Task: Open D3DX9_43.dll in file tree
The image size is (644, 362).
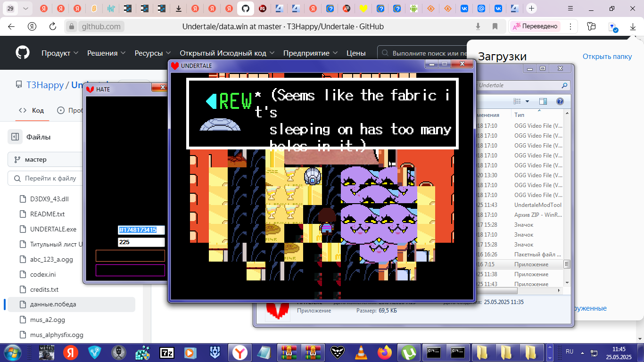Action: coord(50,199)
